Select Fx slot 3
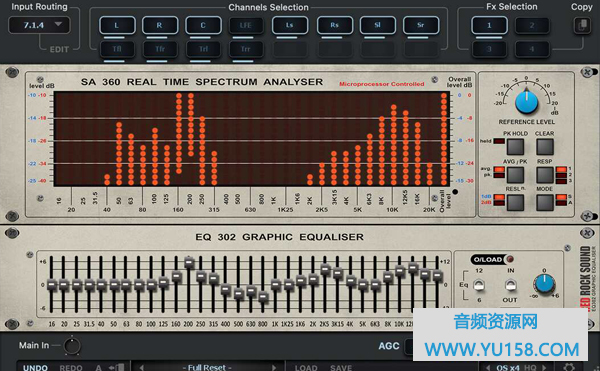The image size is (600, 371). click(x=489, y=49)
